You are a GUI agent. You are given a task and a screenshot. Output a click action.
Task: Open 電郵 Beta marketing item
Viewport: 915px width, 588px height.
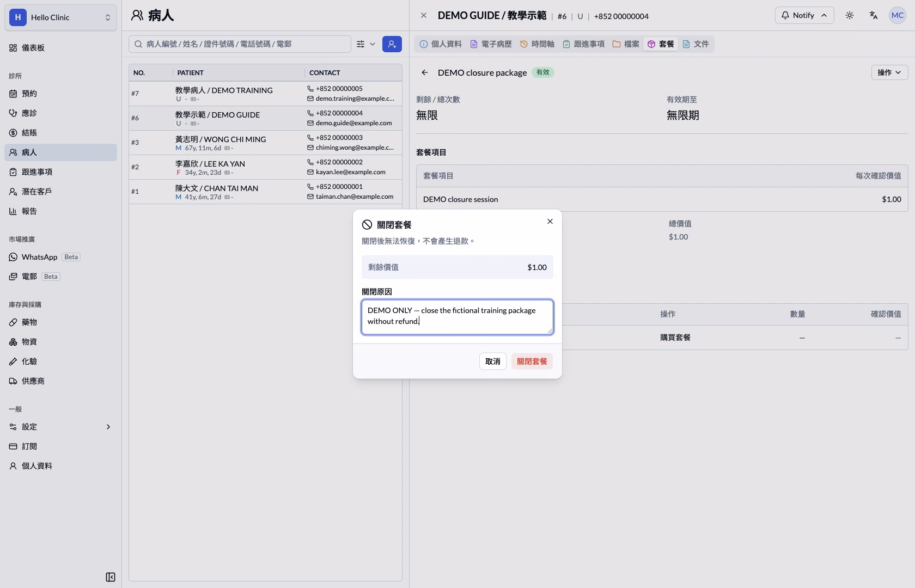click(x=60, y=277)
